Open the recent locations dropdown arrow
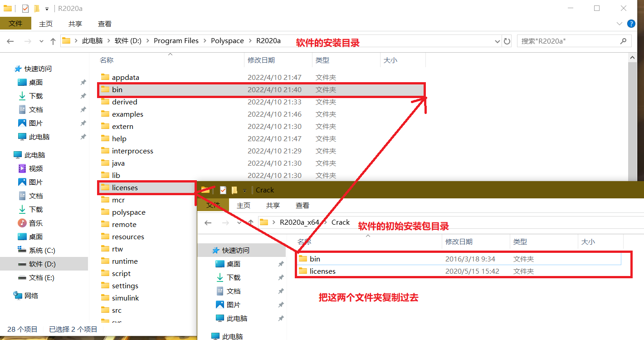This screenshot has width=644, height=340. 41,41
